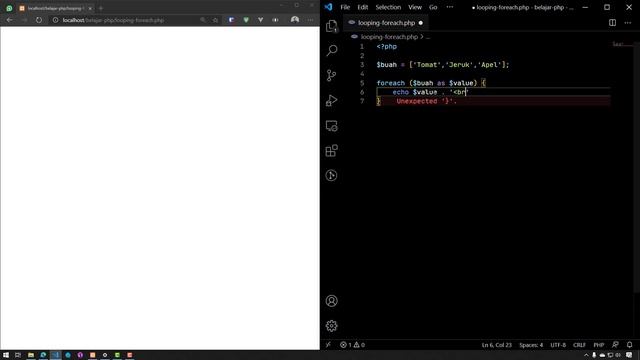Expand the breadcrumb ellipsis segment
Screen dimensions: 640x360
pyautogui.click(x=428, y=37)
